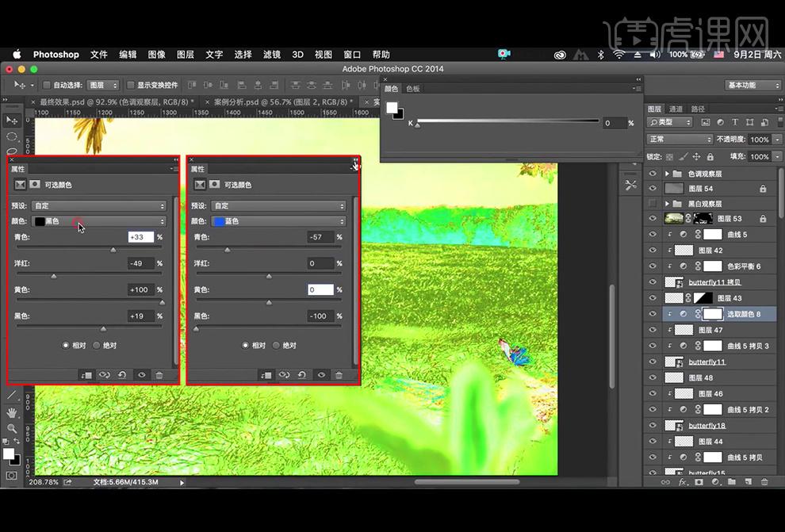Click trash icon in right Properties panel
Viewport: 785px width, 532px height.
tap(339, 375)
